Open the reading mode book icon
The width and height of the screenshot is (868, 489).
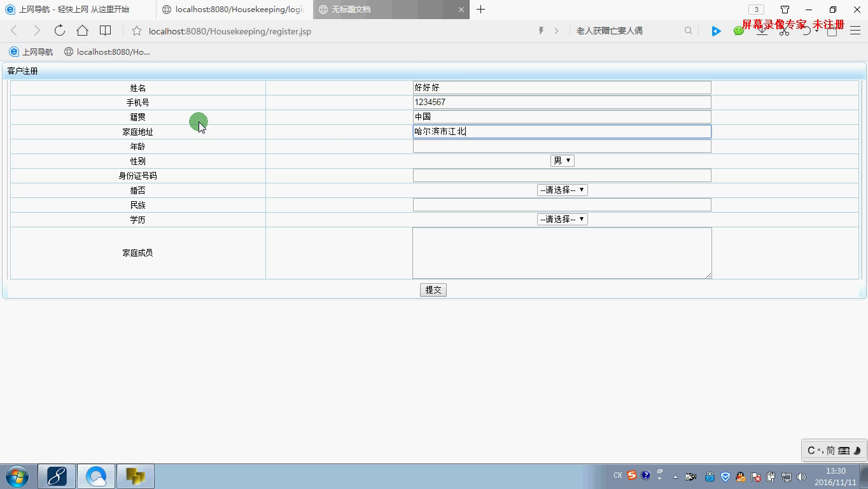tap(106, 31)
